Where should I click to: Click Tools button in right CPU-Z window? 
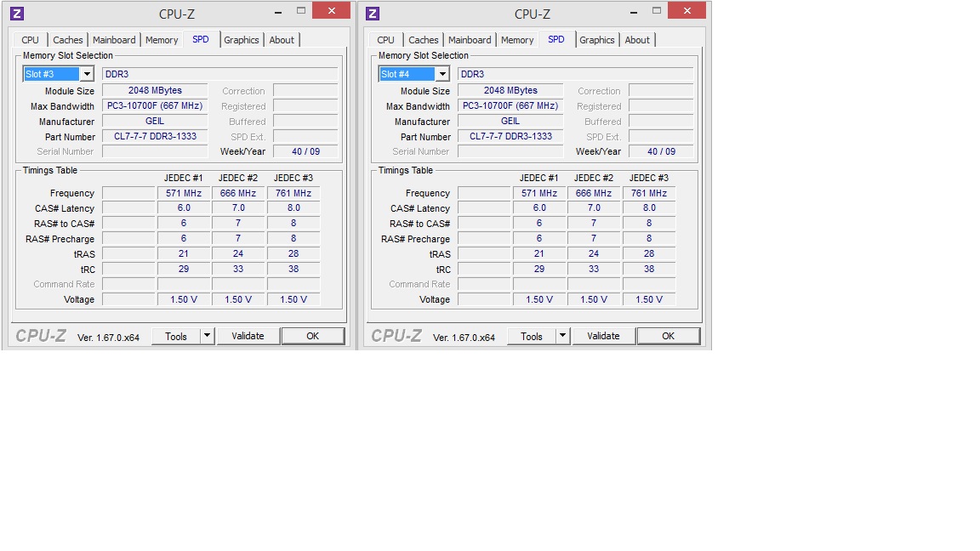pos(531,336)
